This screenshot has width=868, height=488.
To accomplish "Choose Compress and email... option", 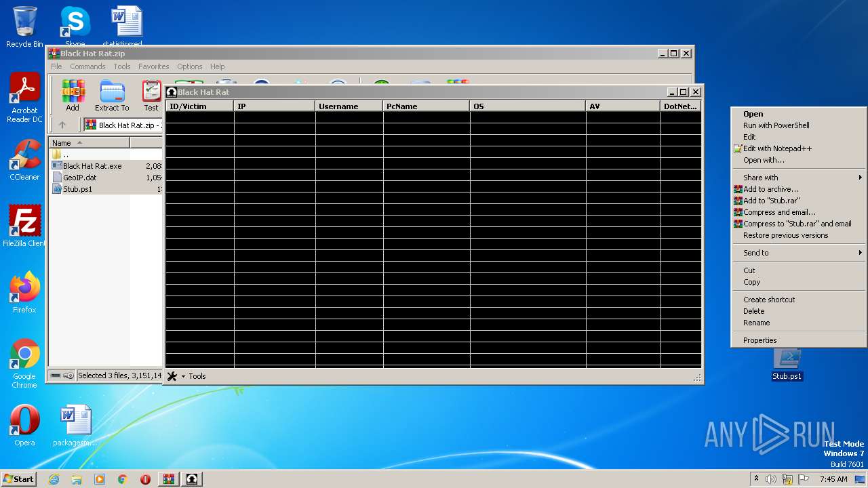I will [x=798, y=212].
